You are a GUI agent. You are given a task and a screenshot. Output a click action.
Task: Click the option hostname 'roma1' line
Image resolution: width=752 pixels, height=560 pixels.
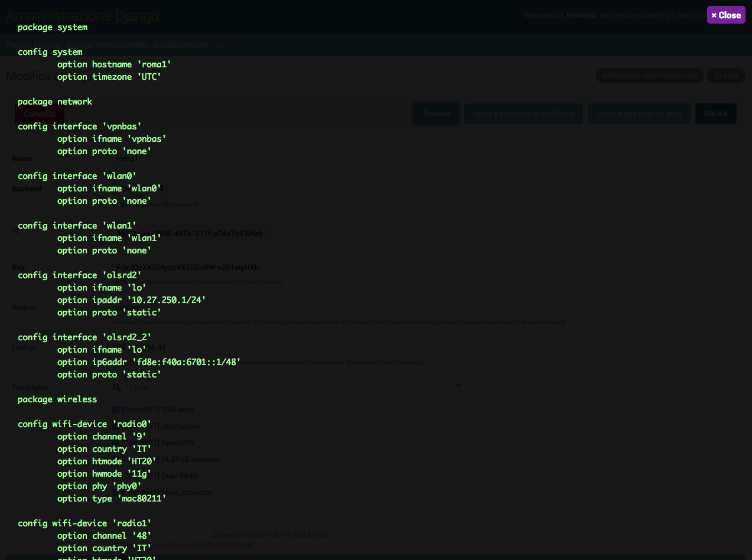click(x=114, y=64)
